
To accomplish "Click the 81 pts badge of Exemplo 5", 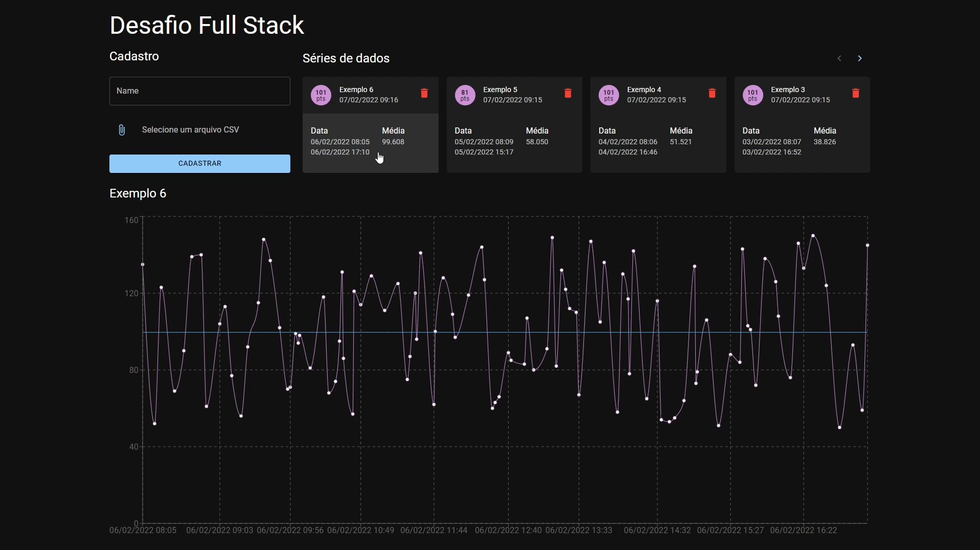I will tap(465, 95).
